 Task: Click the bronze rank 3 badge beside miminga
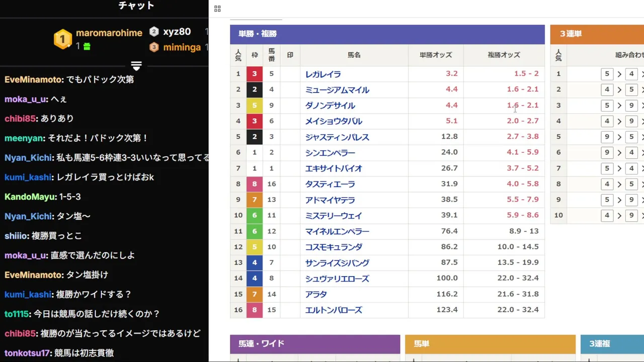(x=154, y=47)
